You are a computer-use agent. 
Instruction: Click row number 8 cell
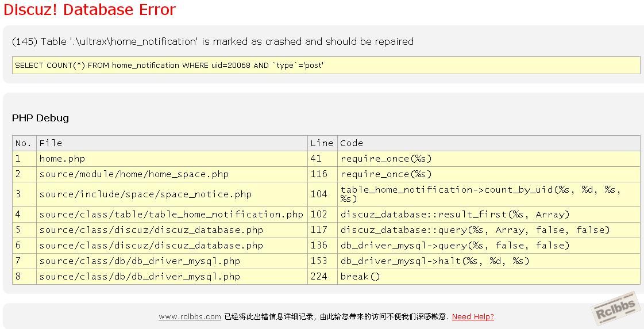[24, 277]
